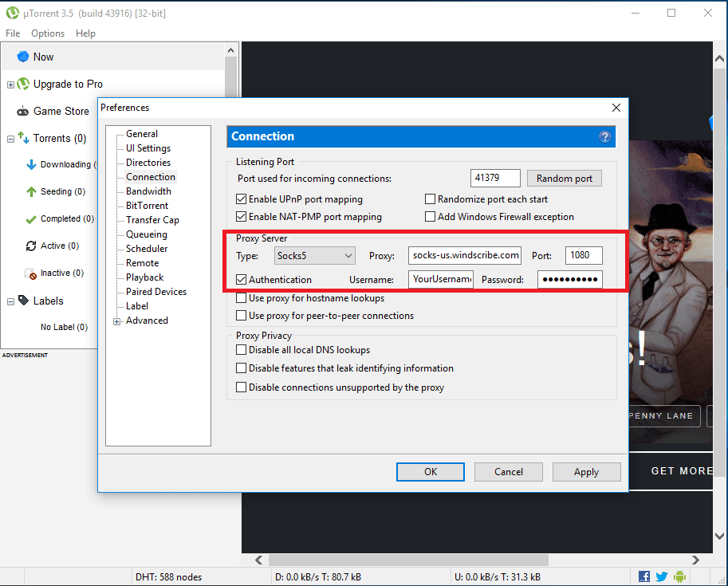
Task: Enable Add Windows Firewall exception
Action: tap(430, 216)
